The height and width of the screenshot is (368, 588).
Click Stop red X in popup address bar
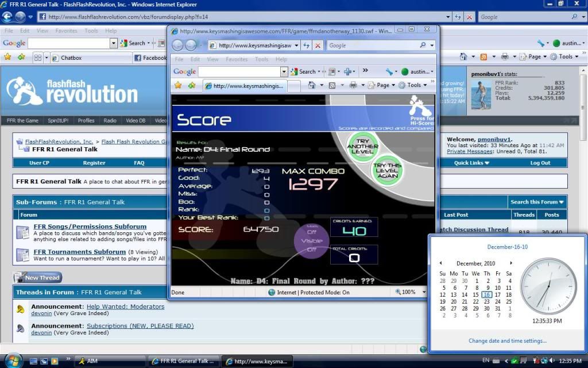[318, 45]
